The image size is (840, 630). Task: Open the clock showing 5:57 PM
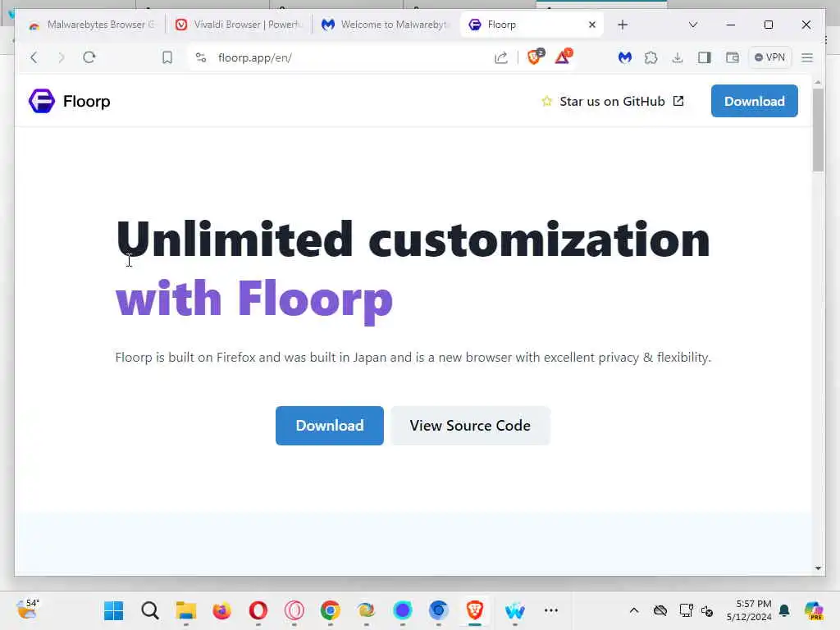pyautogui.click(x=749, y=610)
